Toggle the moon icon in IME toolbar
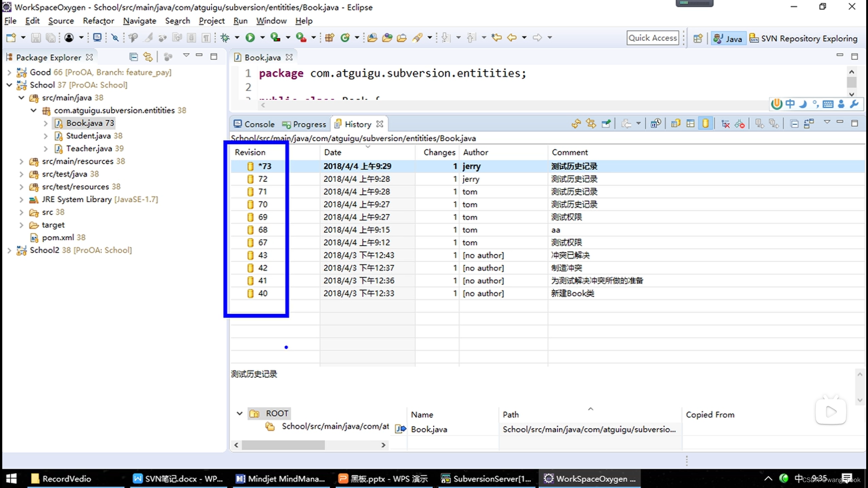Screen dimensions: 868x488 tap(803, 104)
